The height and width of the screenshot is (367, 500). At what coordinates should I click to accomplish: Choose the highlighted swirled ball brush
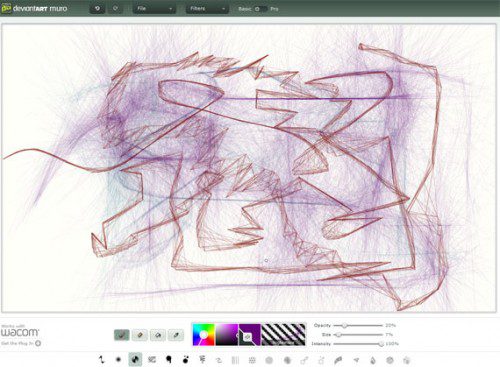coord(135,360)
